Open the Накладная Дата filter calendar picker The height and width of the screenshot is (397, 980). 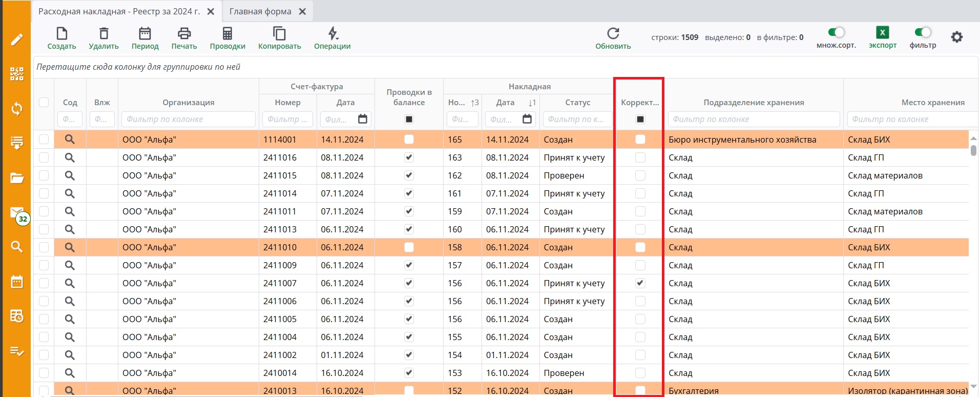[527, 119]
